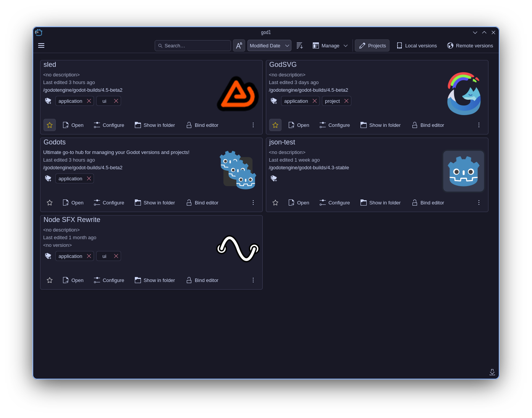This screenshot has height=418, width=532.
Task: Switch to Remote versions tab
Action: (x=470, y=45)
